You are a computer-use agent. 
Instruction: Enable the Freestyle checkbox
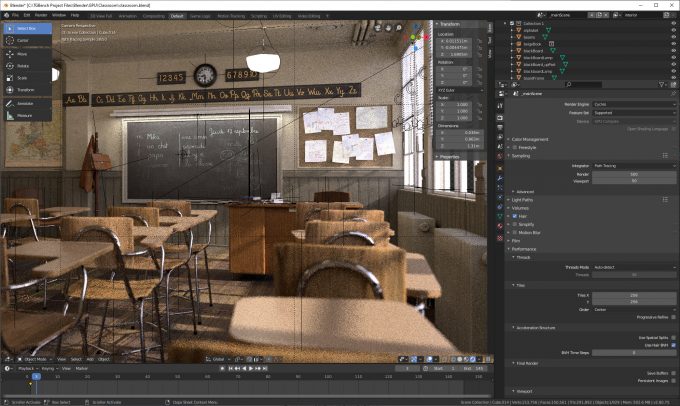click(x=516, y=147)
